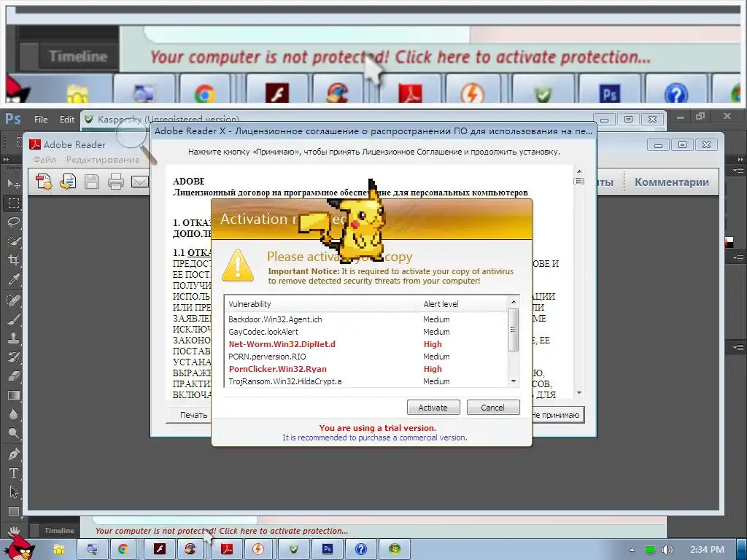The width and height of the screenshot is (747, 560).
Task: Select the Pen tool
Action: pyautogui.click(x=13, y=454)
